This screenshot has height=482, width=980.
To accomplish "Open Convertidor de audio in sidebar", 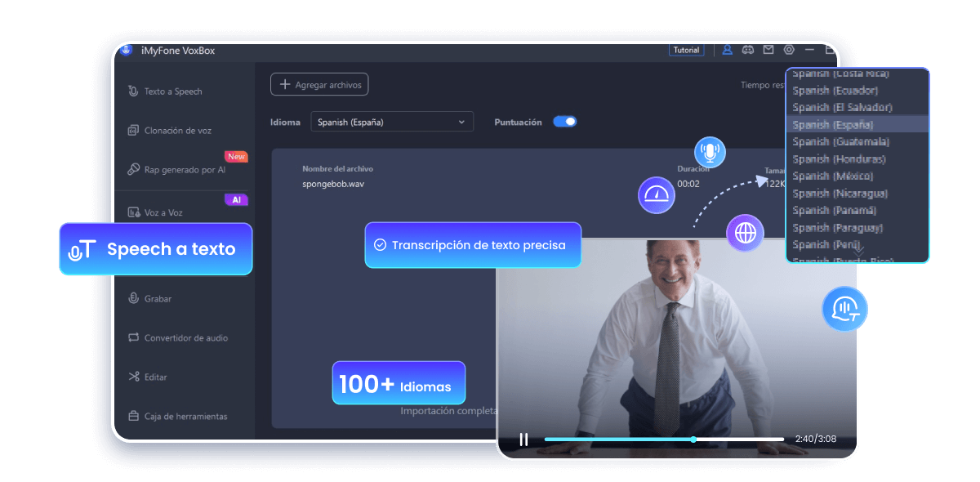I will [x=185, y=338].
